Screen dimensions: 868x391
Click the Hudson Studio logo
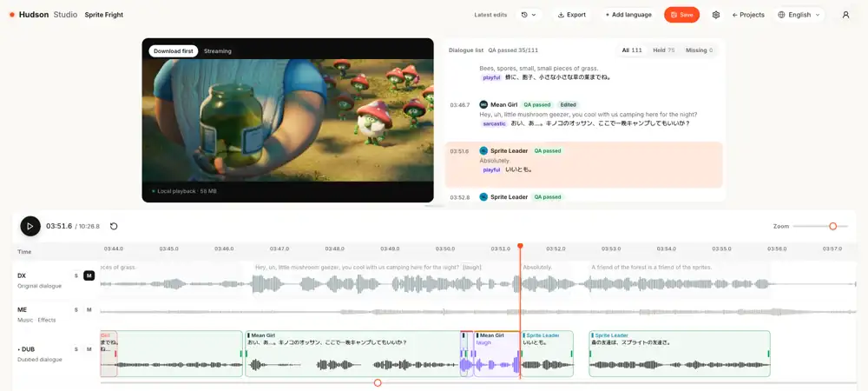(43, 15)
